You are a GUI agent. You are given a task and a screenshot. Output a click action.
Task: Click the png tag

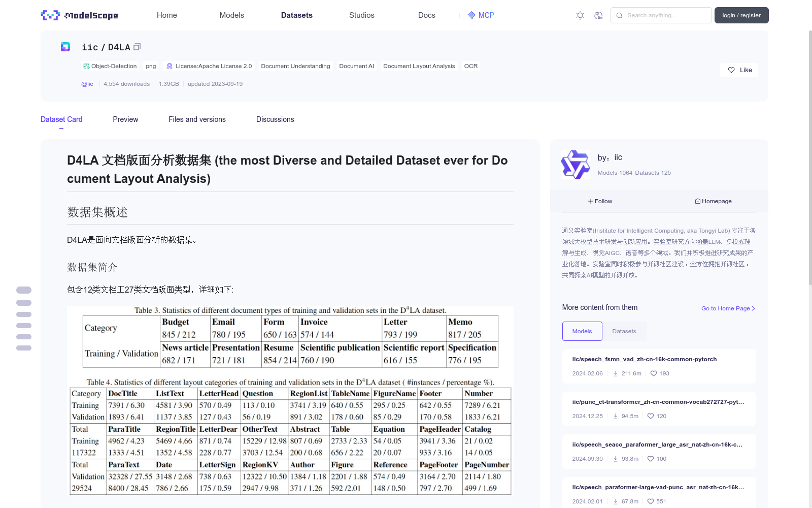(x=151, y=66)
